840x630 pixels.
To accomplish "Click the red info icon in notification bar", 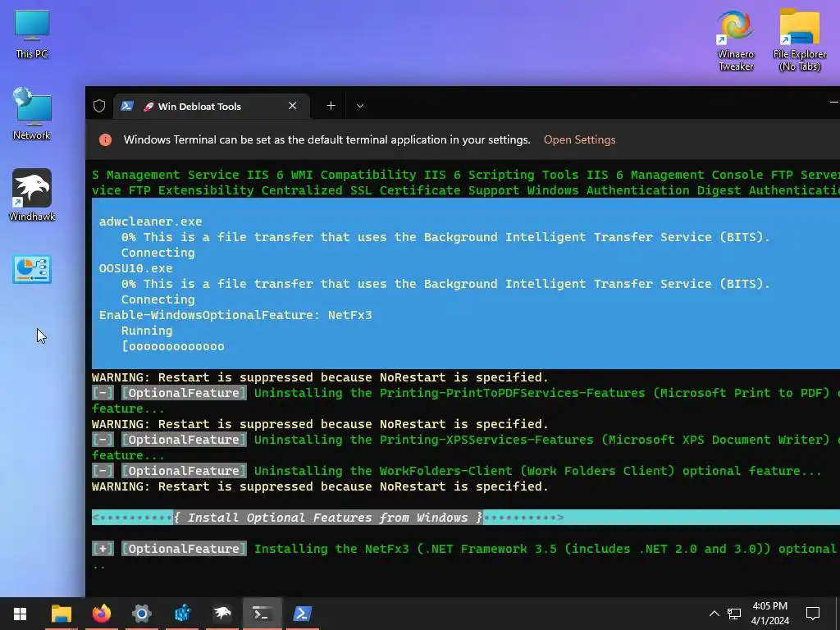I will [106, 139].
